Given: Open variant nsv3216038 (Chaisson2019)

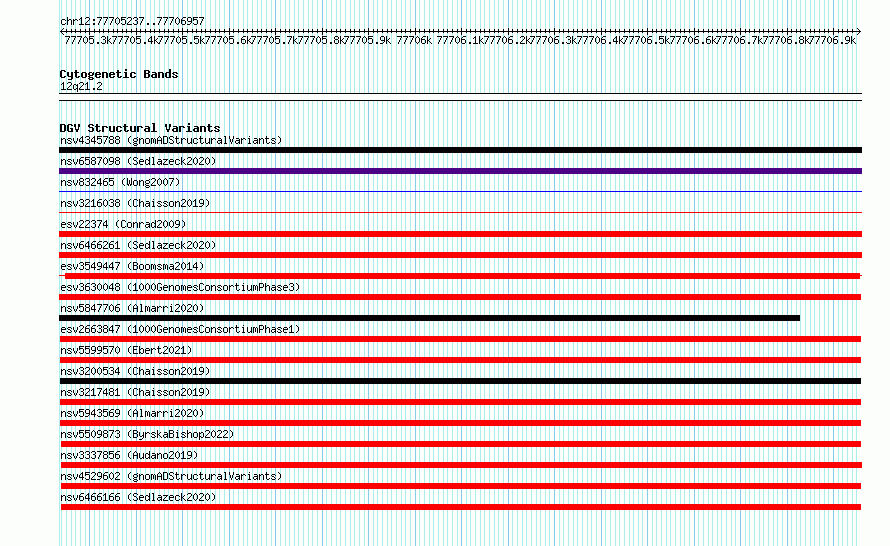Looking at the screenshot, I should click(x=135, y=203).
